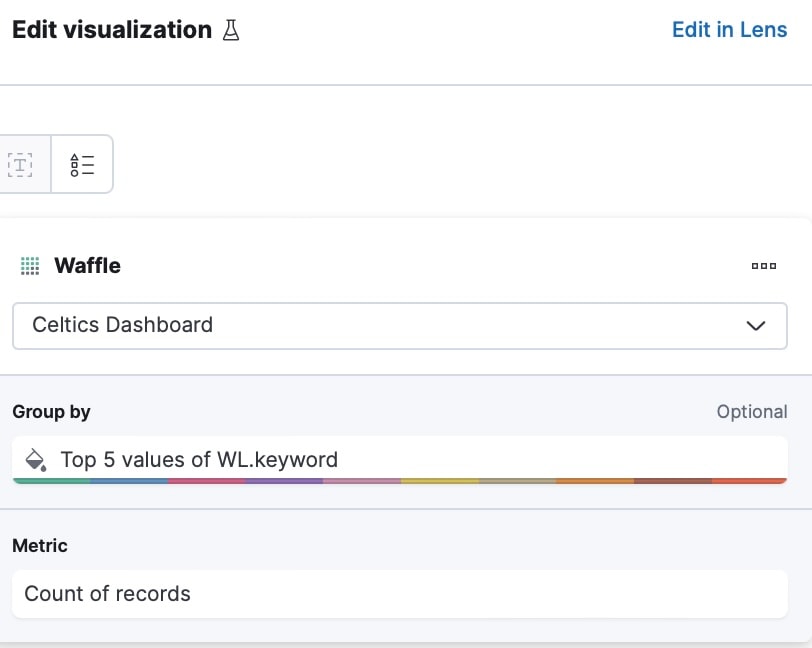Edit Top 5 values of WL.keyword dimension
The image size is (812, 648).
point(199,460)
